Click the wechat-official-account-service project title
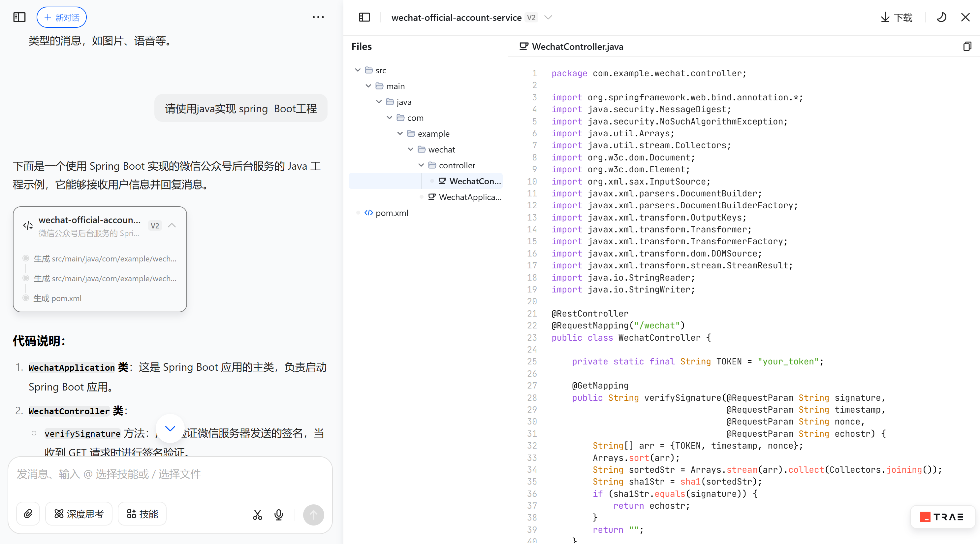Viewport: 980px width, 544px height. (457, 17)
